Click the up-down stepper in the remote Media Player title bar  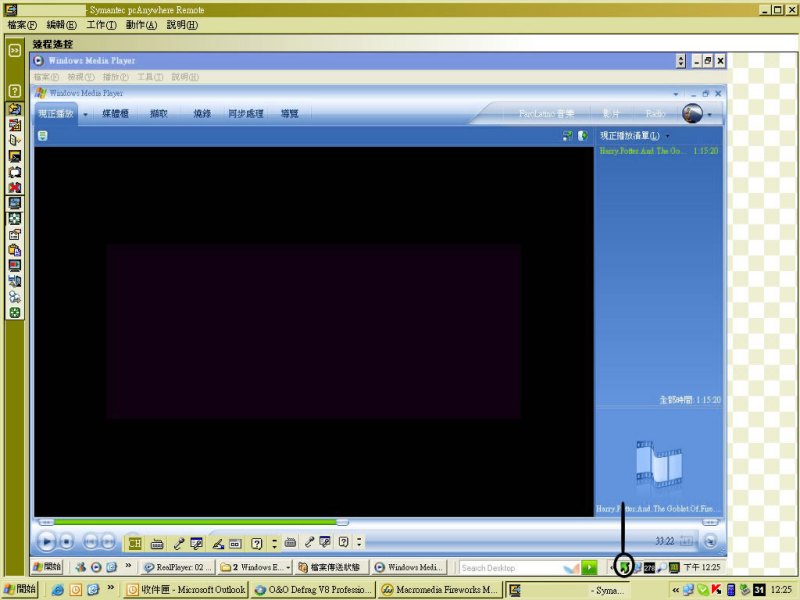(x=680, y=61)
